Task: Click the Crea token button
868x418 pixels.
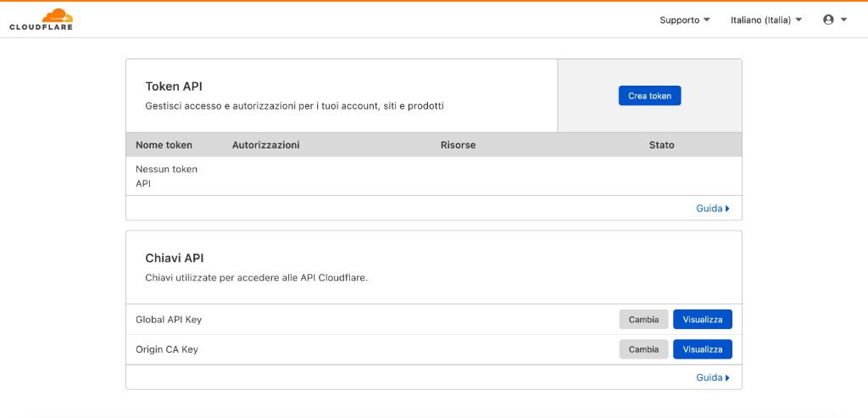Action: [x=649, y=96]
